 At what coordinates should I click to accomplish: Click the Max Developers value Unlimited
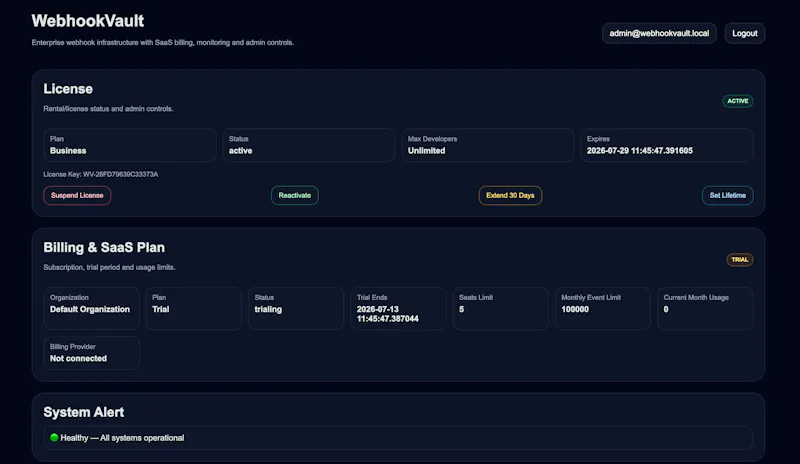tap(427, 151)
